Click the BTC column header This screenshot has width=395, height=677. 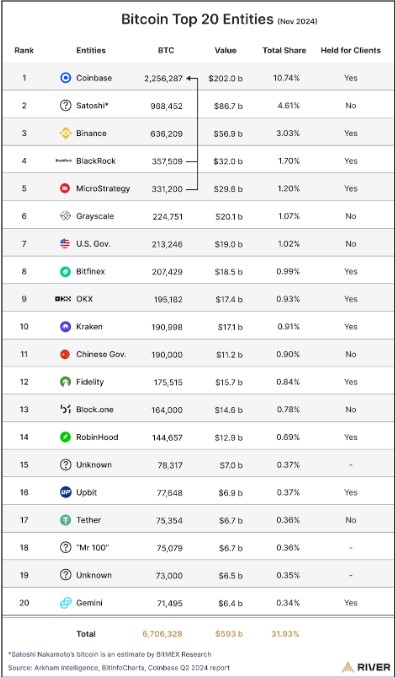point(166,51)
